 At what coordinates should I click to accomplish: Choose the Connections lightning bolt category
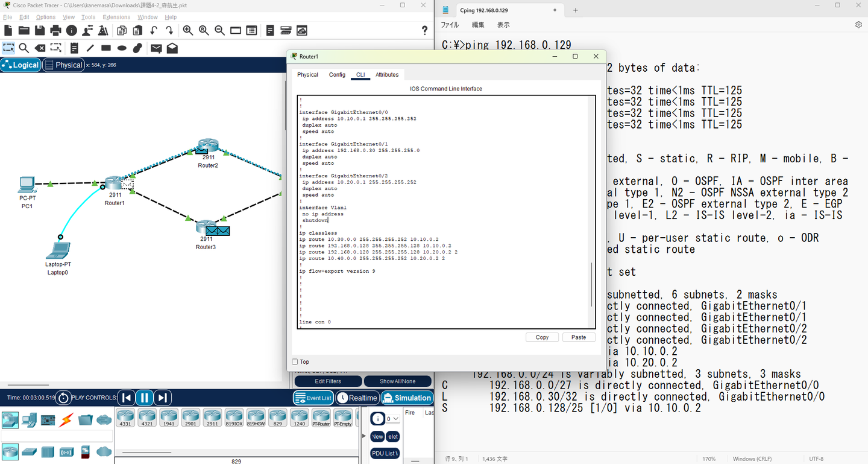pyautogui.click(x=66, y=419)
